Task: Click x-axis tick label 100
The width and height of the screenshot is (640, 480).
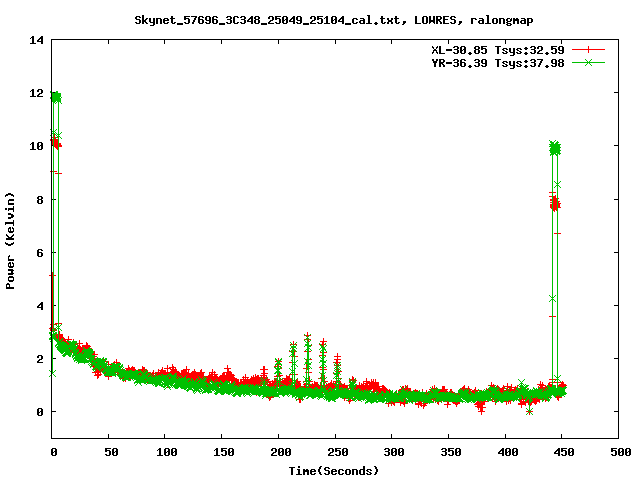Action: pyautogui.click(x=167, y=452)
